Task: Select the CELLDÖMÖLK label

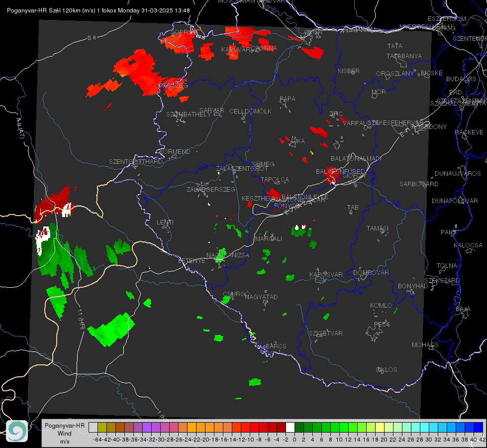Action: point(250,112)
